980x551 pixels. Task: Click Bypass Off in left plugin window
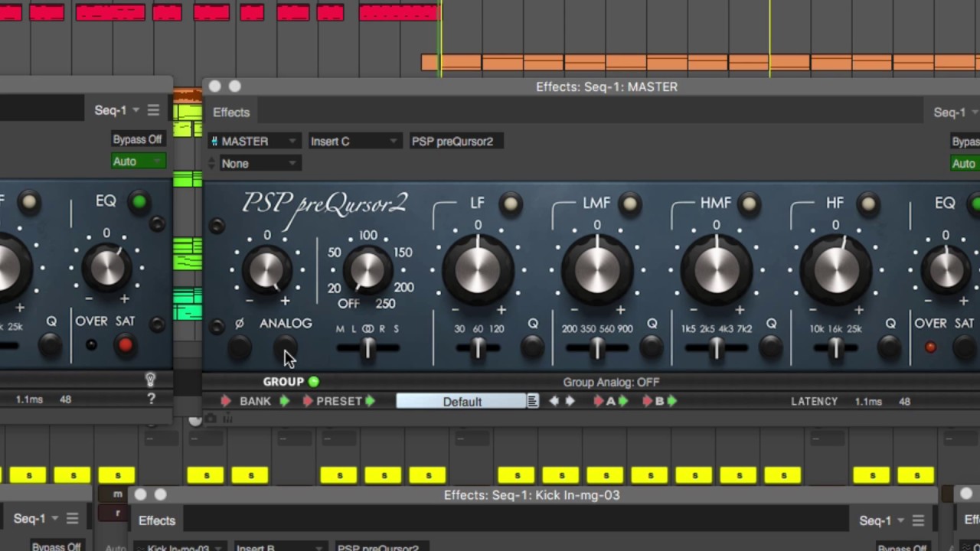(x=138, y=139)
